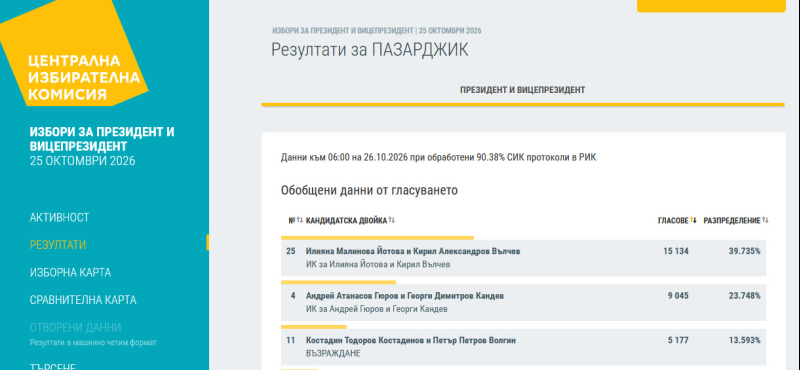Screen dimensions: 800x370
Task: Click 25 ОКТОМВРИ 2026 date in sidebar
Action: (82, 161)
